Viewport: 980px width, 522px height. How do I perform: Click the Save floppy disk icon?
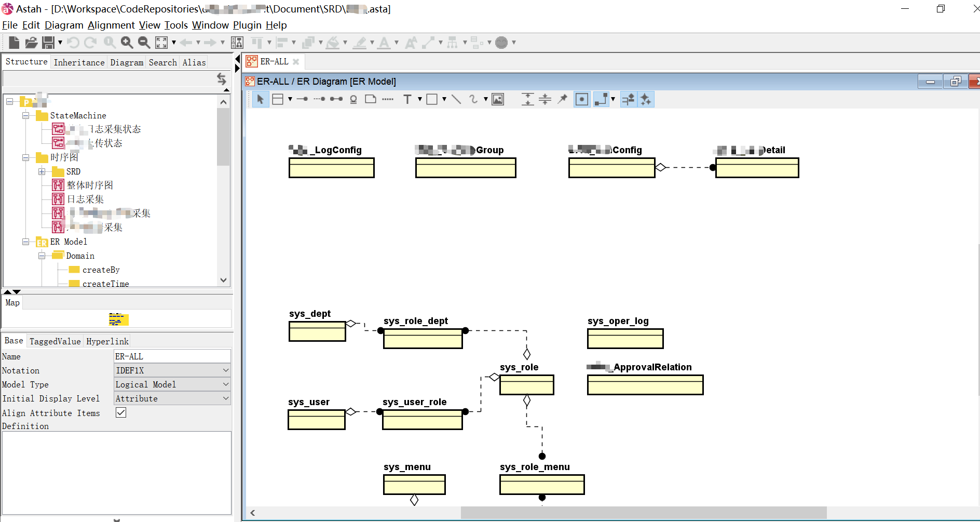pos(48,43)
